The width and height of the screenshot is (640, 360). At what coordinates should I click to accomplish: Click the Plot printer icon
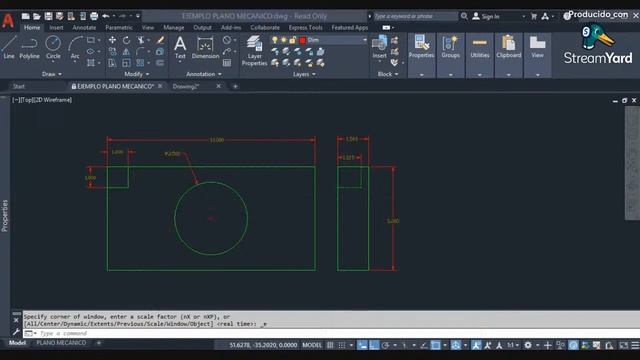(94, 16)
